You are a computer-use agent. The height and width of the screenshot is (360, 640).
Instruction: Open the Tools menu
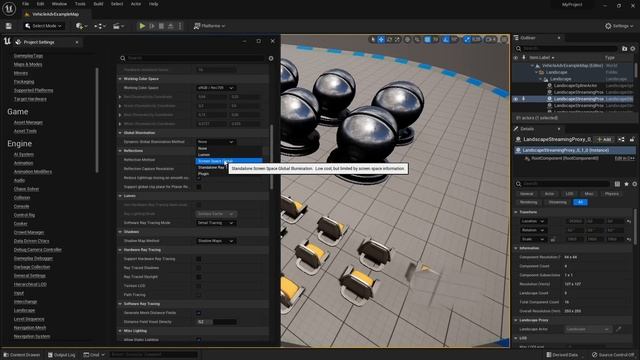tap(80, 4)
